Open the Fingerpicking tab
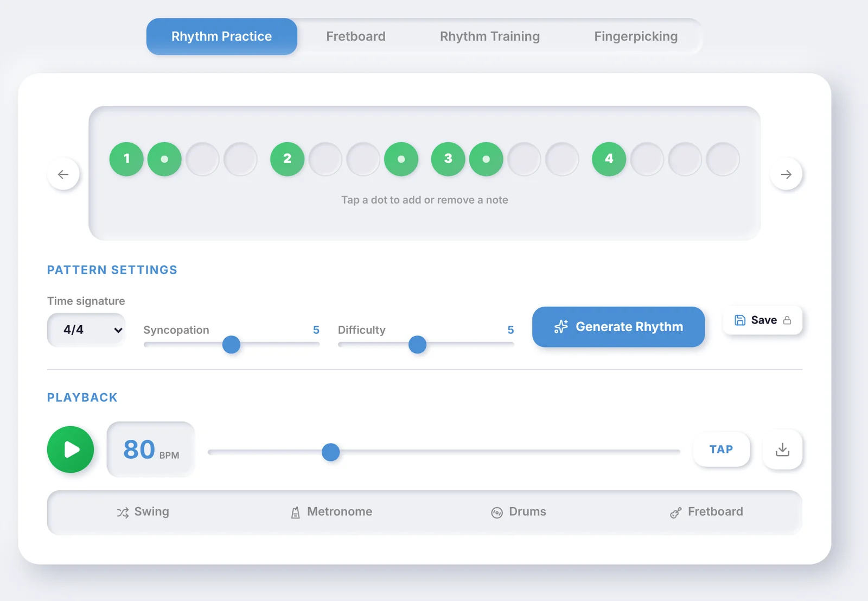 click(636, 36)
